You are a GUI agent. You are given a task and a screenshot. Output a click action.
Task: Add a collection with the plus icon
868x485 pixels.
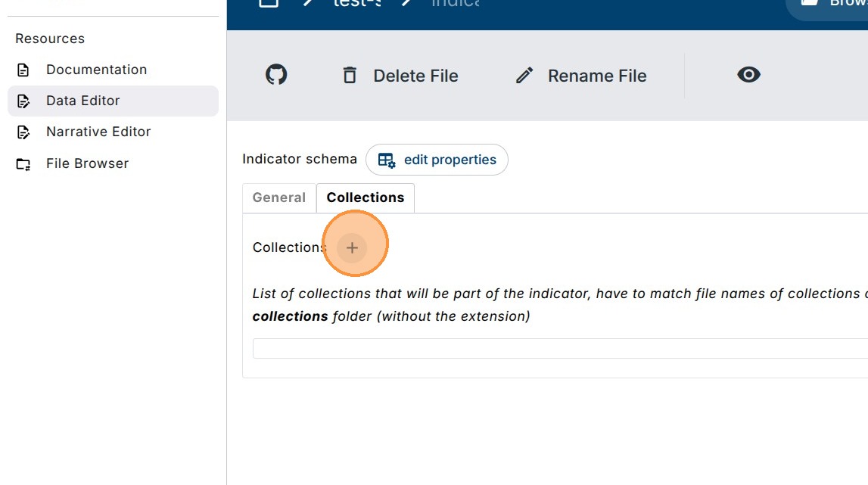click(x=352, y=247)
